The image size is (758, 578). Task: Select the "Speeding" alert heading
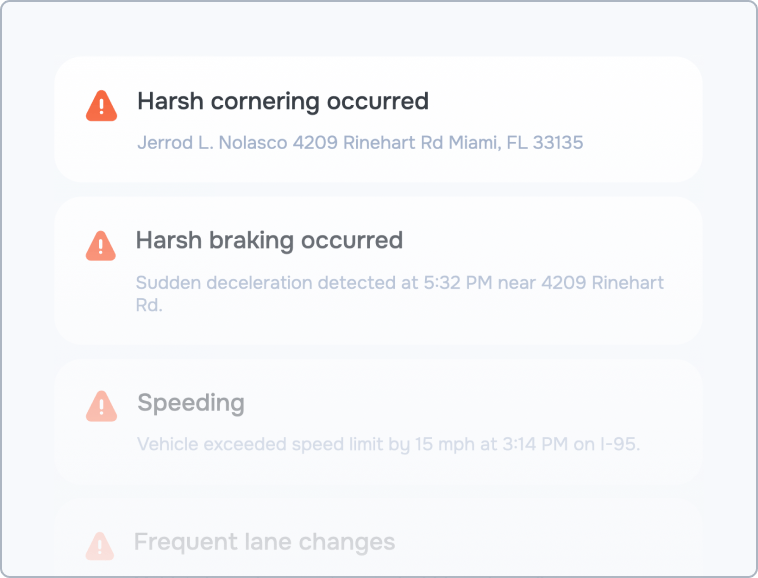[x=191, y=403]
